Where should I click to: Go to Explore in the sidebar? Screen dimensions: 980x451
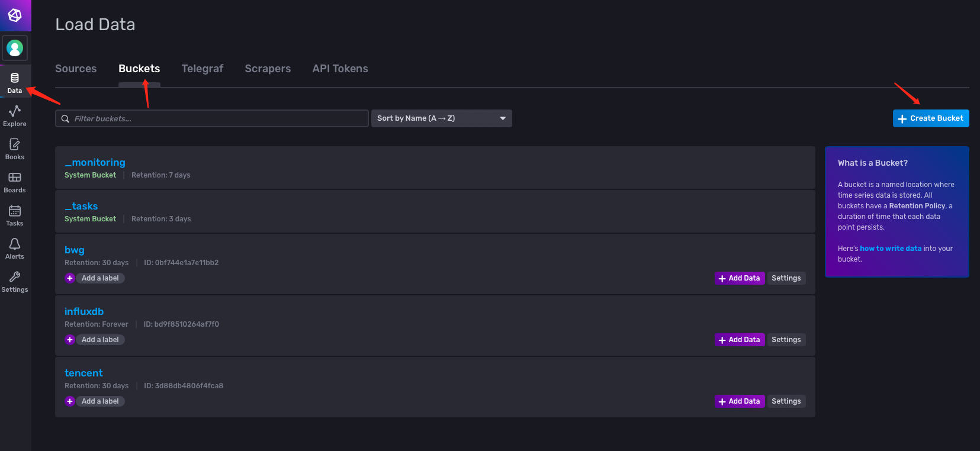pos(15,116)
